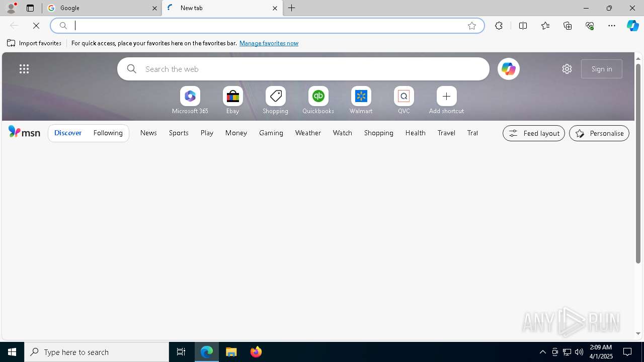This screenshot has width=644, height=362.
Task: Open the Sports category
Action: tap(179, 133)
